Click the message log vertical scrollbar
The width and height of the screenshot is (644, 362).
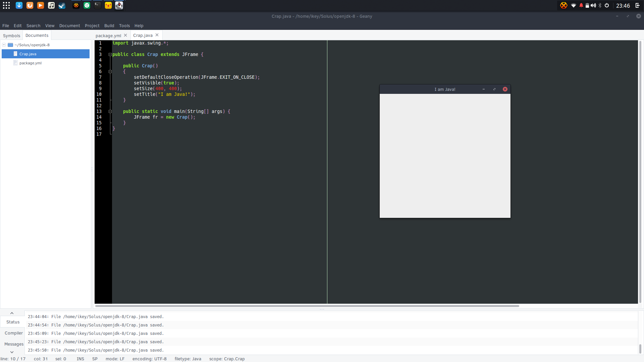tap(640, 349)
